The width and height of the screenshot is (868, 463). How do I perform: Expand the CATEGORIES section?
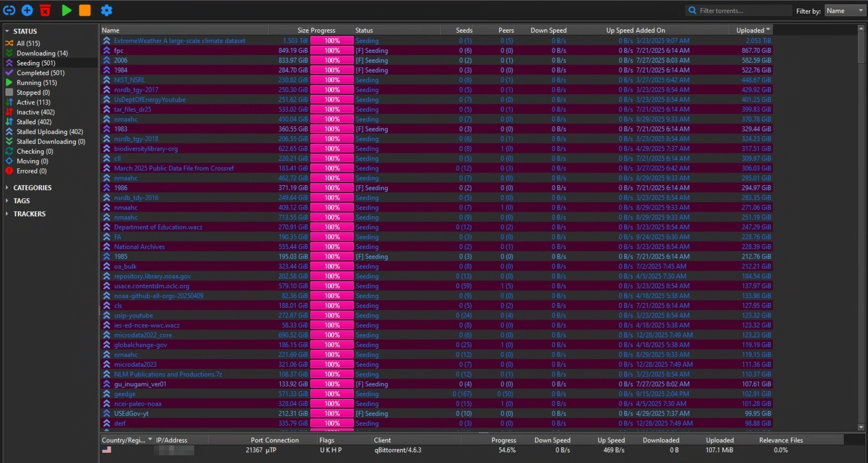point(7,187)
